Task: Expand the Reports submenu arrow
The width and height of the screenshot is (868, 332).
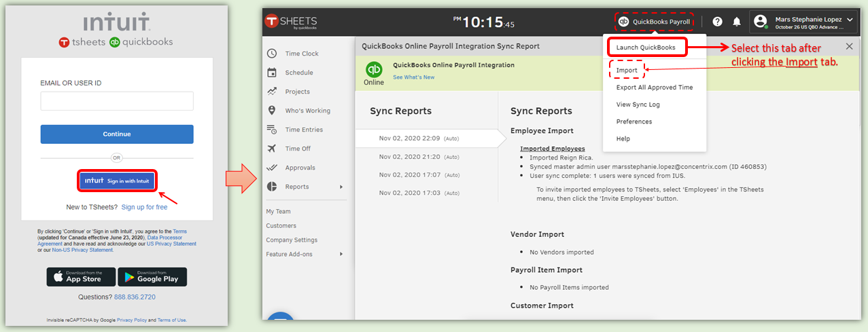Action: [341, 187]
